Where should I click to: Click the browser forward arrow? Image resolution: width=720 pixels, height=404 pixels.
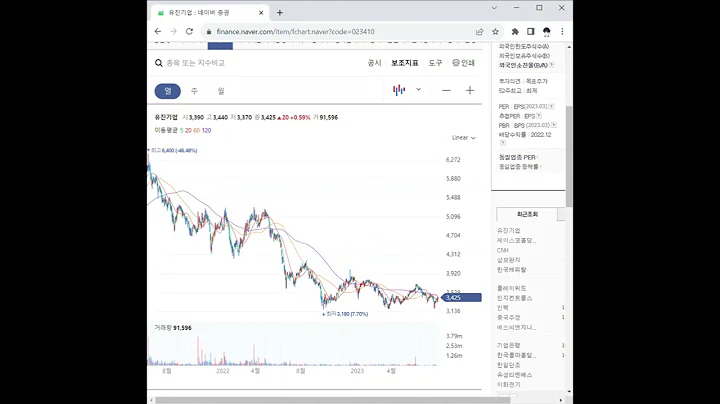click(x=174, y=31)
